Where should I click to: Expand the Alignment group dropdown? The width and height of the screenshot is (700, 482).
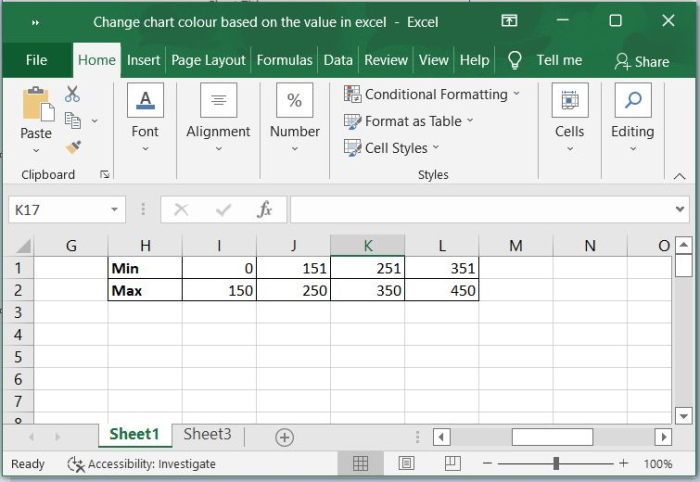[x=218, y=149]
